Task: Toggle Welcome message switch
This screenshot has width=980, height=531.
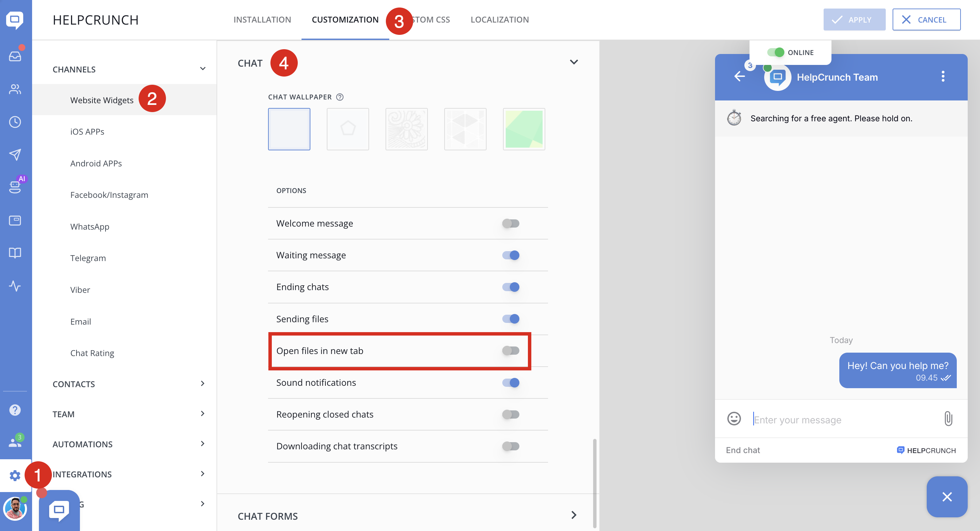Action: point(510,223)
